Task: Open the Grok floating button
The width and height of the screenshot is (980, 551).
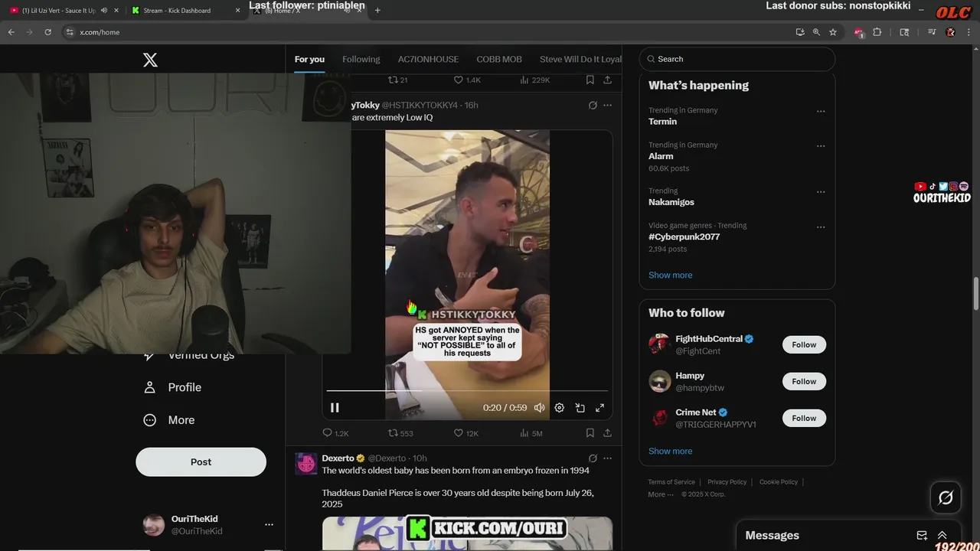Action: 946,498
